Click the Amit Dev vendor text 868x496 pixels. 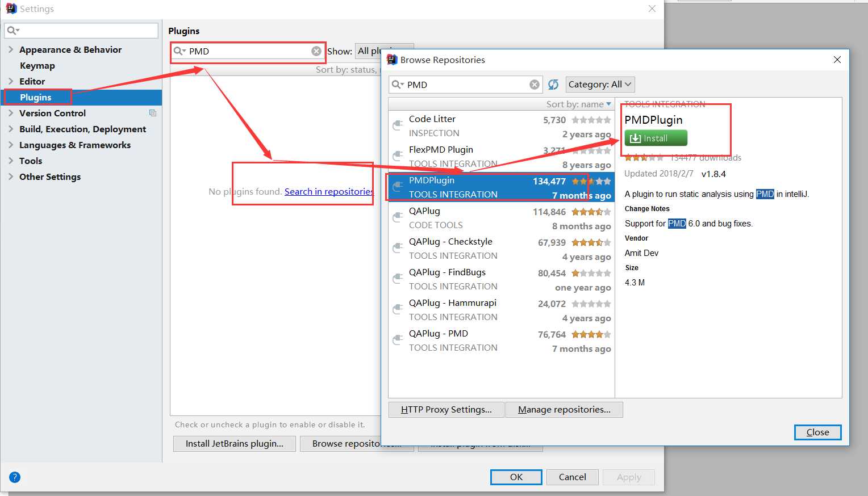(641, 253)
